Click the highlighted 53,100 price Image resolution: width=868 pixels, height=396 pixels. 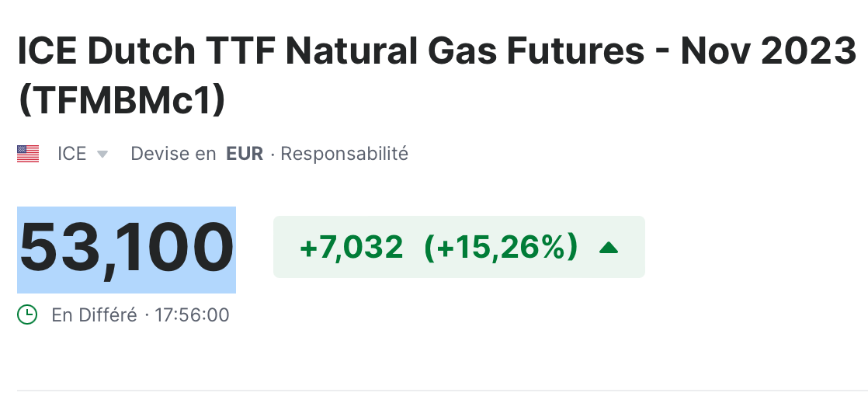pyautogui.click(x=127, y=248)
